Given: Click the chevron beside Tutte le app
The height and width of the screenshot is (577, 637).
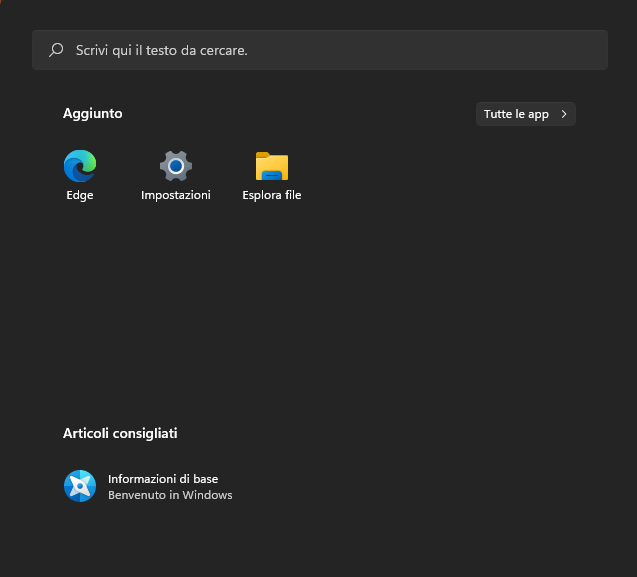Looking at the screenshot, I should pyautogui.click(x=564, y=114).
